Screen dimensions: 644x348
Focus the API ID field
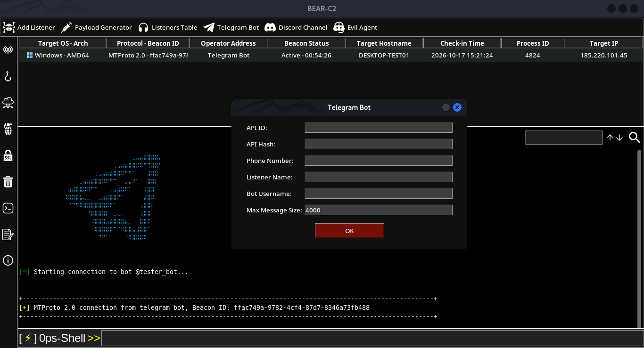(x=379, y=128)
